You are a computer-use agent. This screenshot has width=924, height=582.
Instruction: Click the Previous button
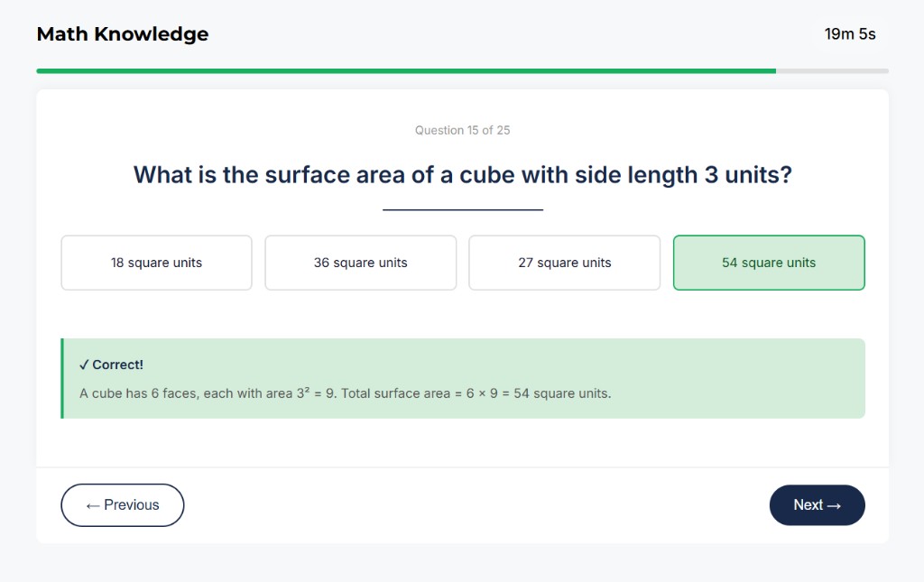click(122, 504)
